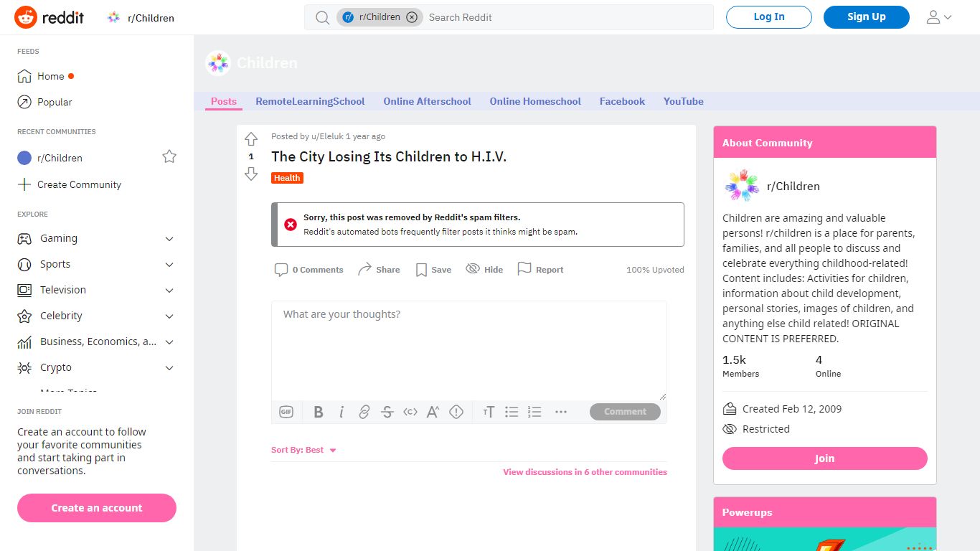
Task: Open the Home feed house icon
Action: (x=24, y=76)
